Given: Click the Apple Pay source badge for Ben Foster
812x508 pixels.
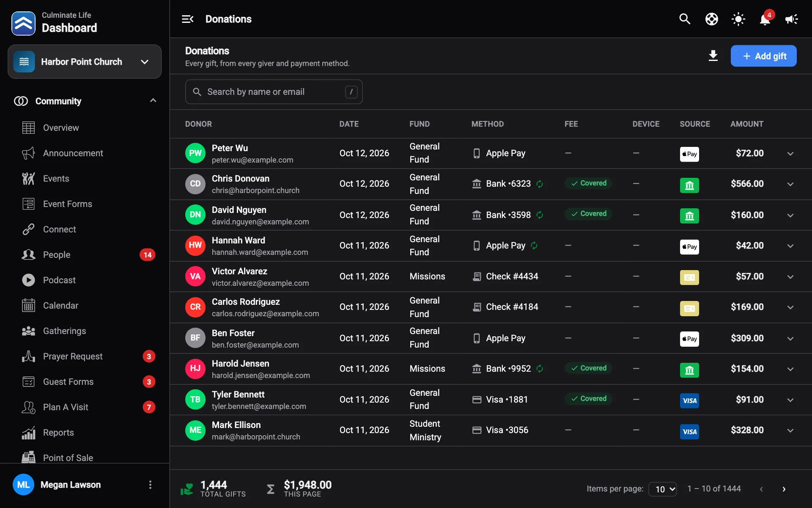Looking at the screenshot, I should [x=689, y=339].
